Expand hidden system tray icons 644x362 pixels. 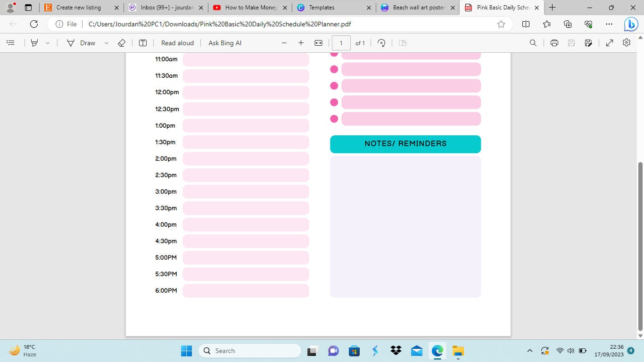530,351
